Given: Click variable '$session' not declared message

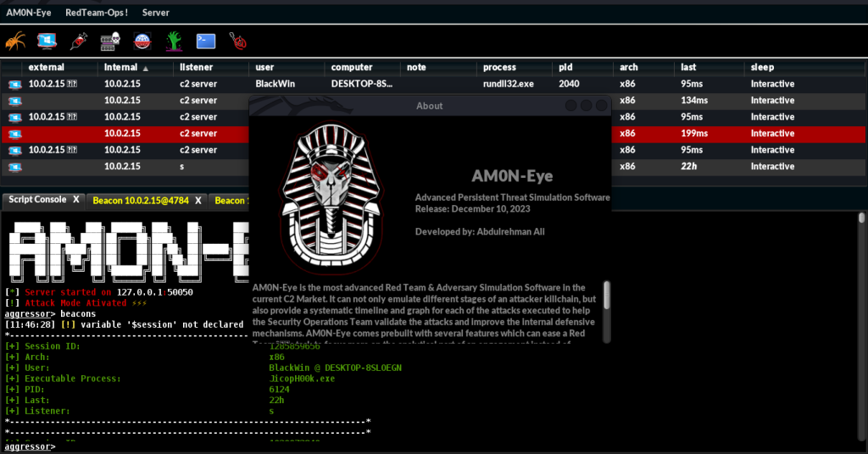Looking at the screenshot, I should (162, 324).
